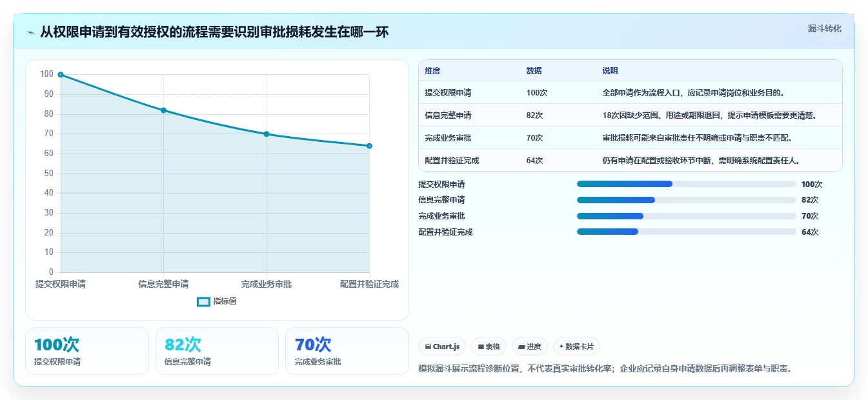868x400 pixels.
Task: Click the 配置并验证完成 progress bar
Action: click(687, 232)
